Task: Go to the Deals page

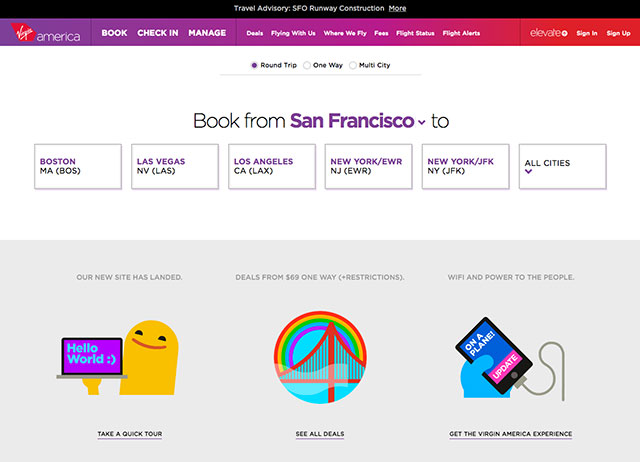Action: (255, 33)
